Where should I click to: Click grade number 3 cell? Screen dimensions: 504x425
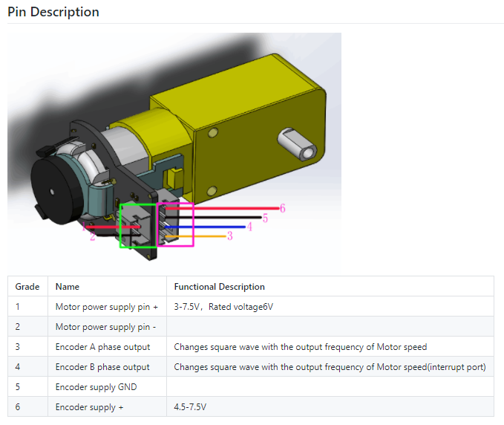27,346
